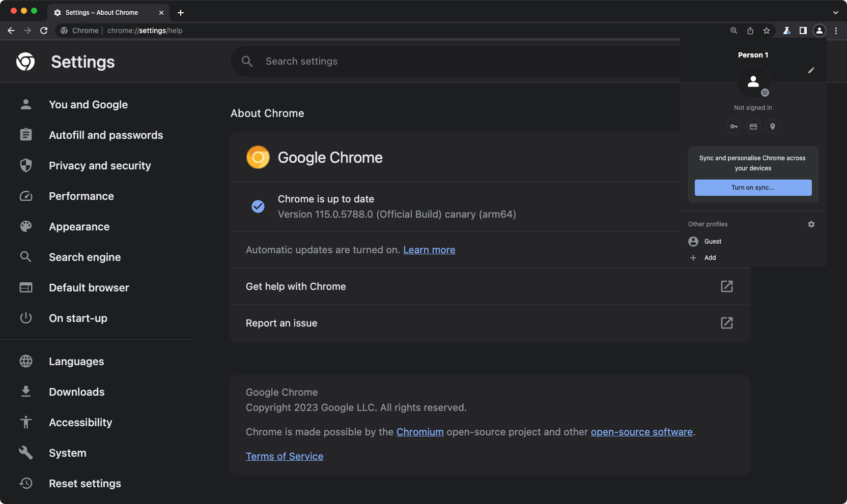
Task: Open Appearance settings
Action: pos(79,227)
